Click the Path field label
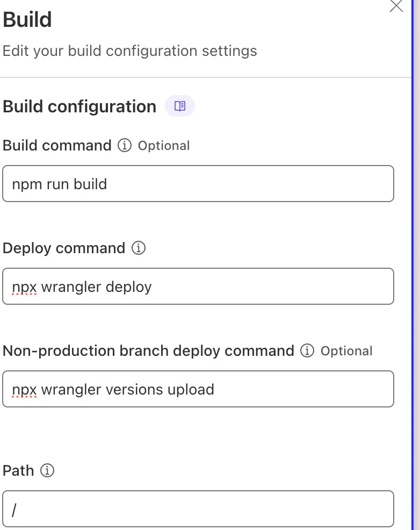This screenshot has width=420, height=530. (18, 471)
